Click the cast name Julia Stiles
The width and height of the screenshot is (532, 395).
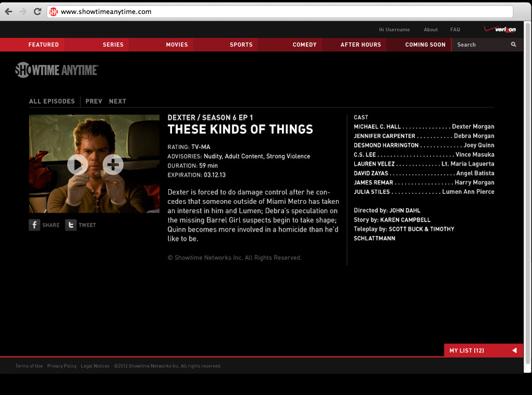pyautogui.click(x=371, y=192)
